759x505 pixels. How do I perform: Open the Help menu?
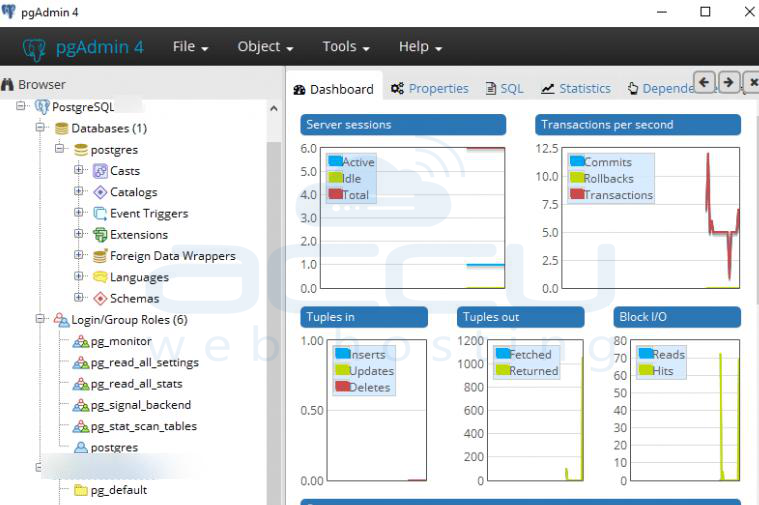tap(420, 47)
